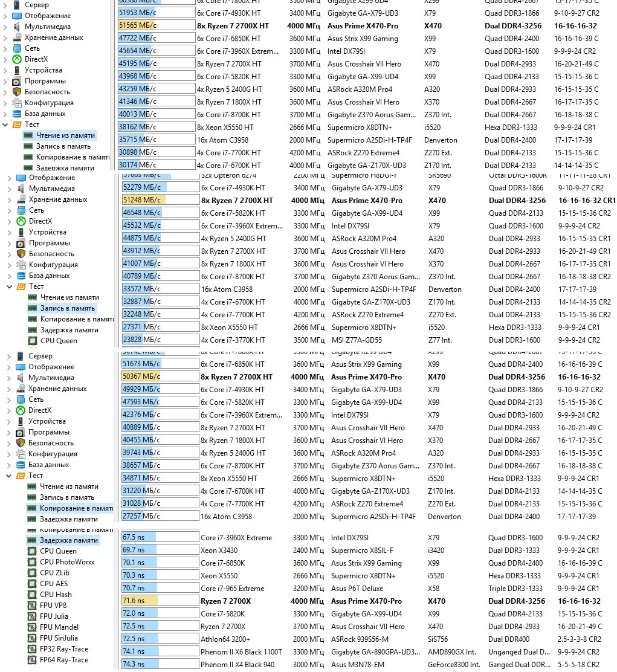This screenshot has height=672, width=617.
Task: Select the Xeon X3430 latency row
Action: pyautogui.click(x=369, y=551)
